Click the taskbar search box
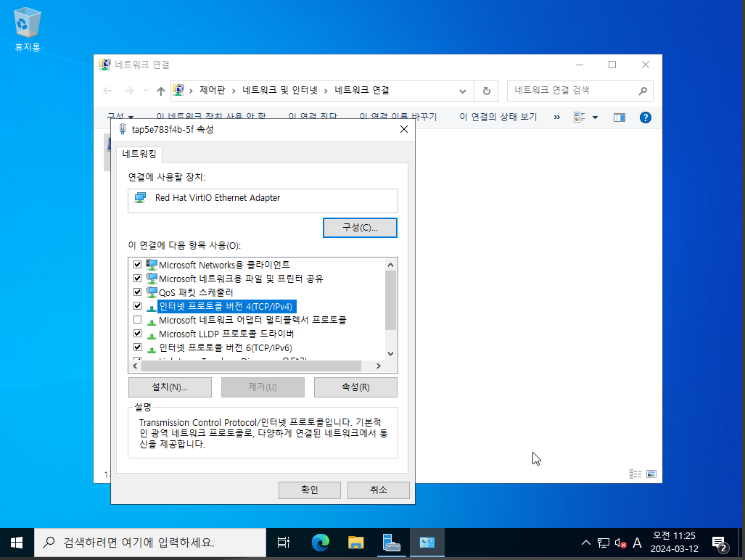745x560 pixels. click(x=150, y=543)
